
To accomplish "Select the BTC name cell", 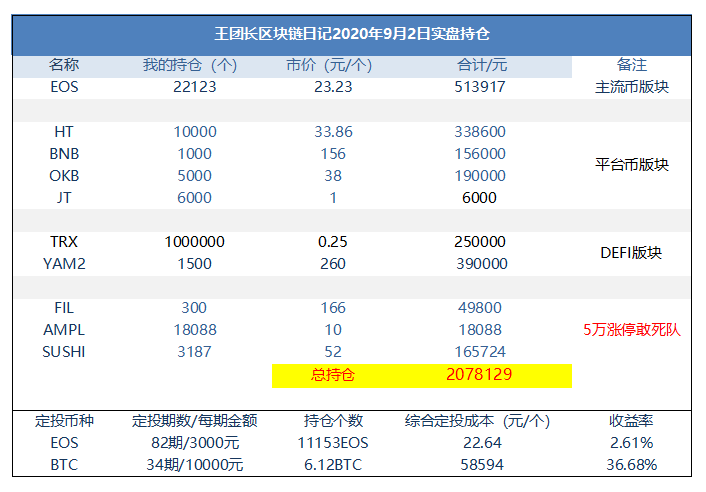I will pyautogui.click(x=64, y=465).
